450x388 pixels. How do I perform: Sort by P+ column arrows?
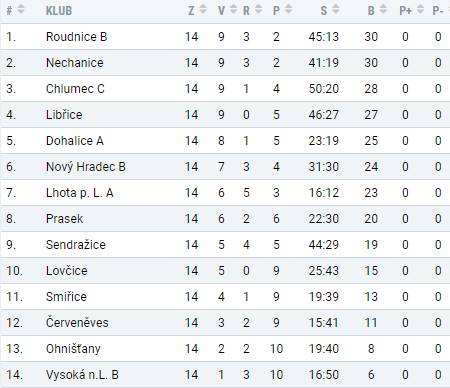(x=420, y=10)
